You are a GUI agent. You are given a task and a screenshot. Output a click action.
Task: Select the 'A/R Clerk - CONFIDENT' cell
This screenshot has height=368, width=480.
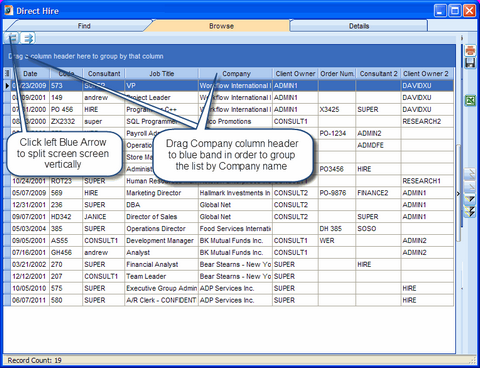[x=162, y=300]
